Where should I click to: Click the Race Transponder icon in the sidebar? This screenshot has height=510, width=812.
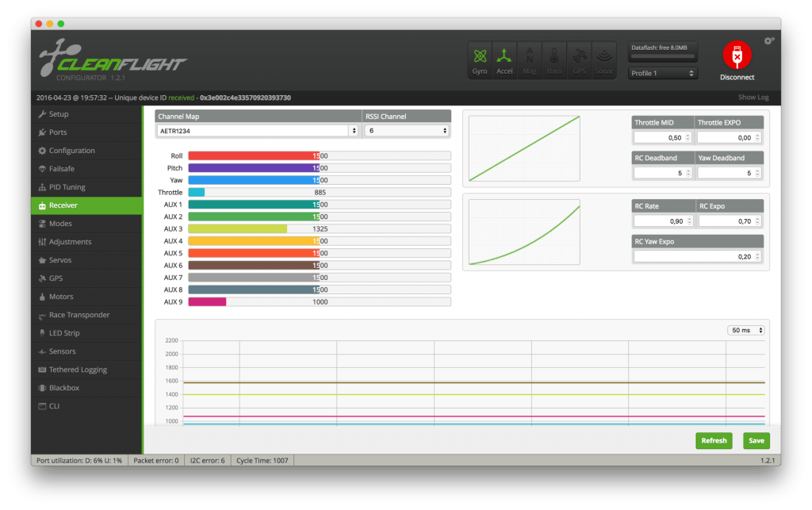click(x=42, y=316)
